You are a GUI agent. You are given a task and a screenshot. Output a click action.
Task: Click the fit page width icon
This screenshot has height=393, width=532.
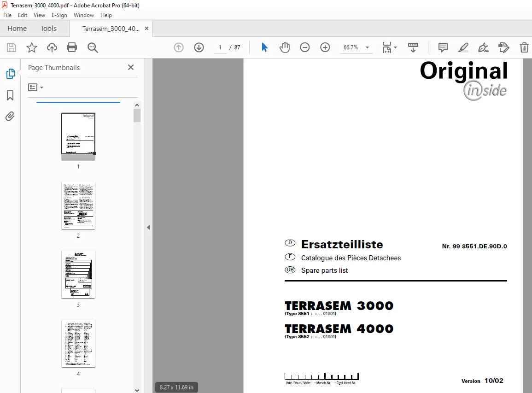point(387,47)
